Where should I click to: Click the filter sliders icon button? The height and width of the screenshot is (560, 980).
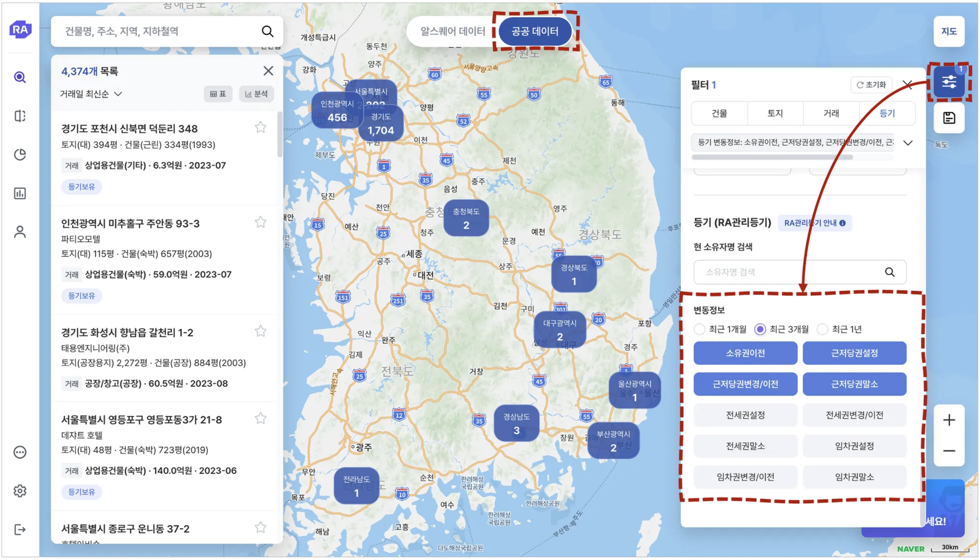949,82
